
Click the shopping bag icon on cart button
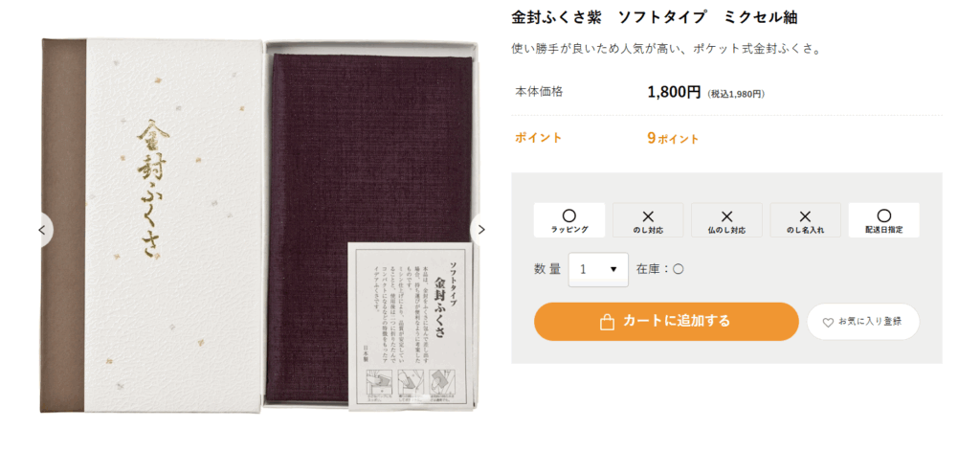pyautogui.click(x=606, y=322)
